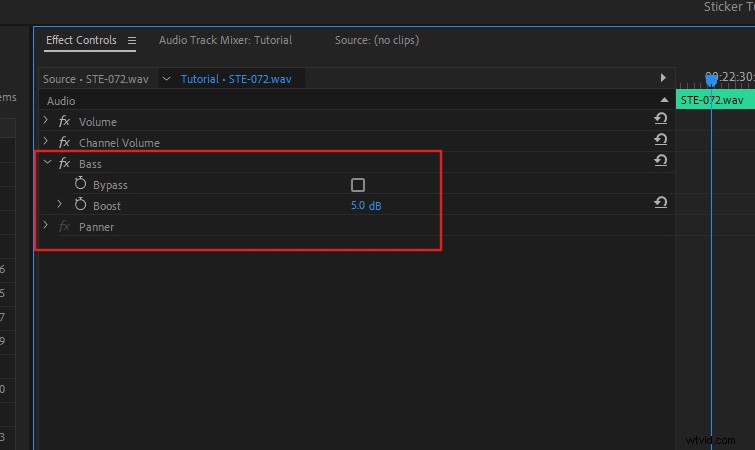Expand the Boost parameter
Image resolution: width=755 pixels, height=450 pixels.
pos(60,205)
